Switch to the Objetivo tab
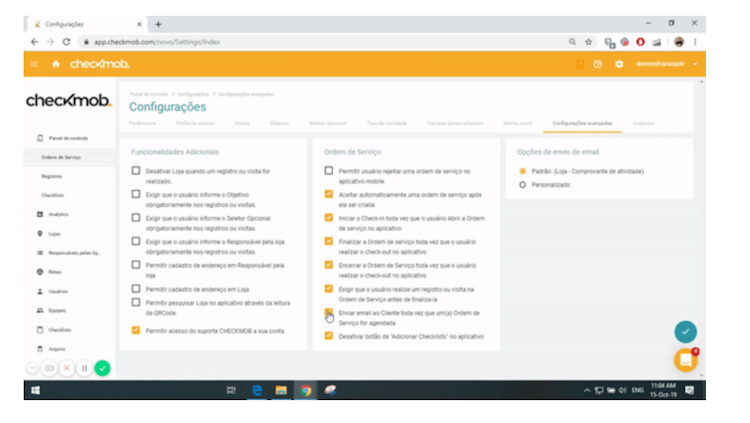 pos(279,123)
